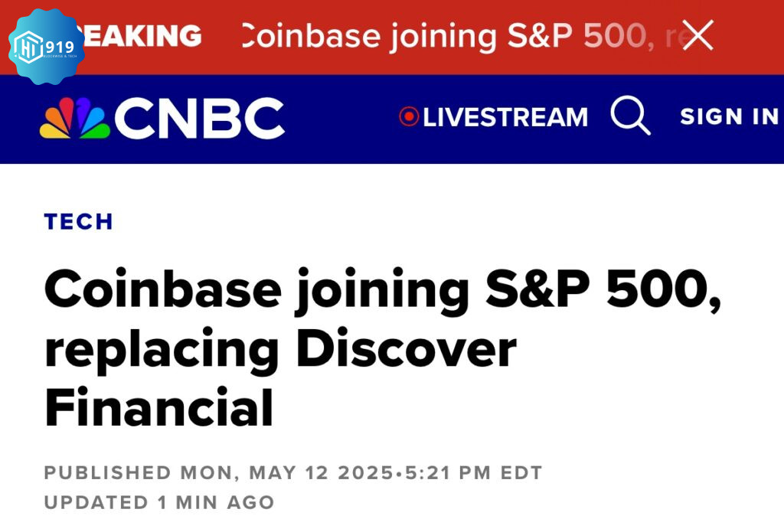Click the hexagon HT icon in the blue badge

28,47
